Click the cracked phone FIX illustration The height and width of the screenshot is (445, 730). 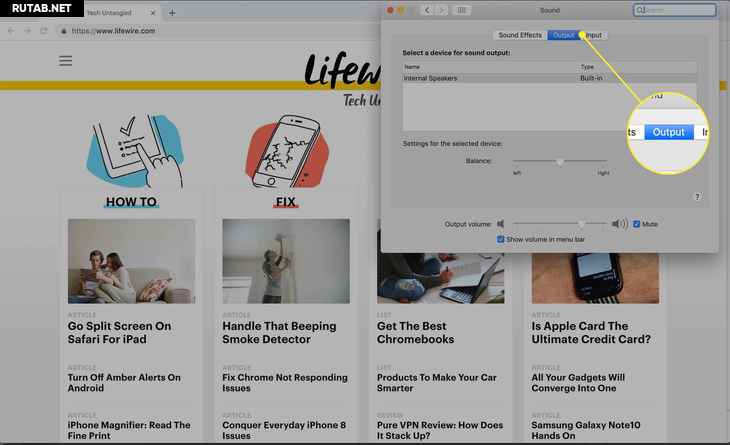tap(288, 152)
